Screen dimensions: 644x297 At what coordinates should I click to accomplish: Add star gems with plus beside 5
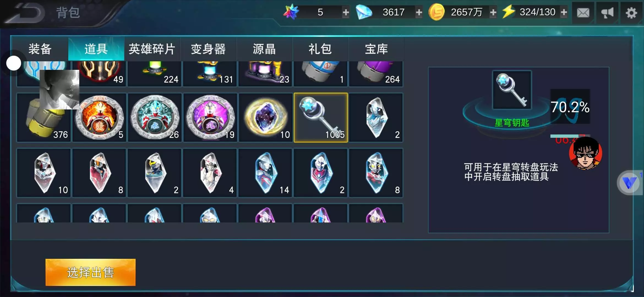click(346, 12)
